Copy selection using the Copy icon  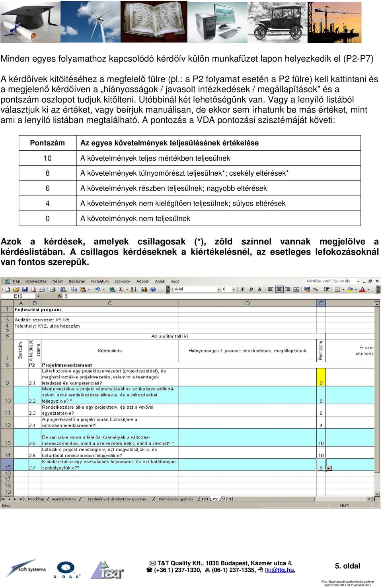[74, 289]
